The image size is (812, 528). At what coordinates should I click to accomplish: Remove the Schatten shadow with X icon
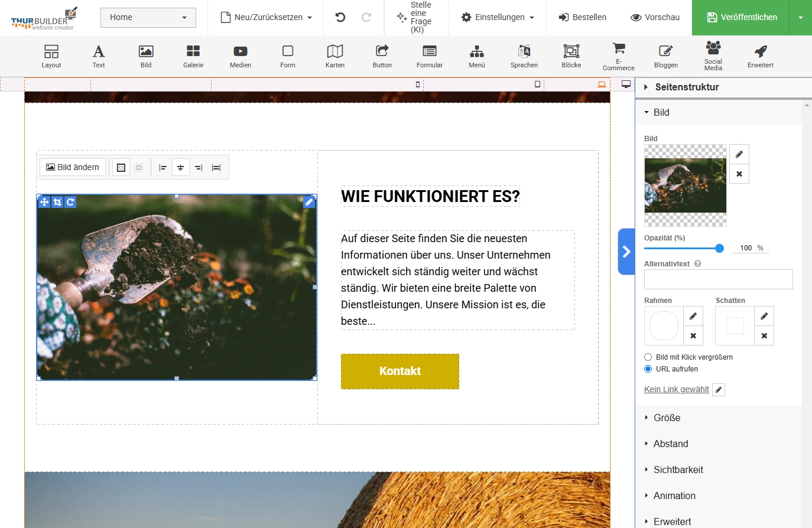(764, 335)
